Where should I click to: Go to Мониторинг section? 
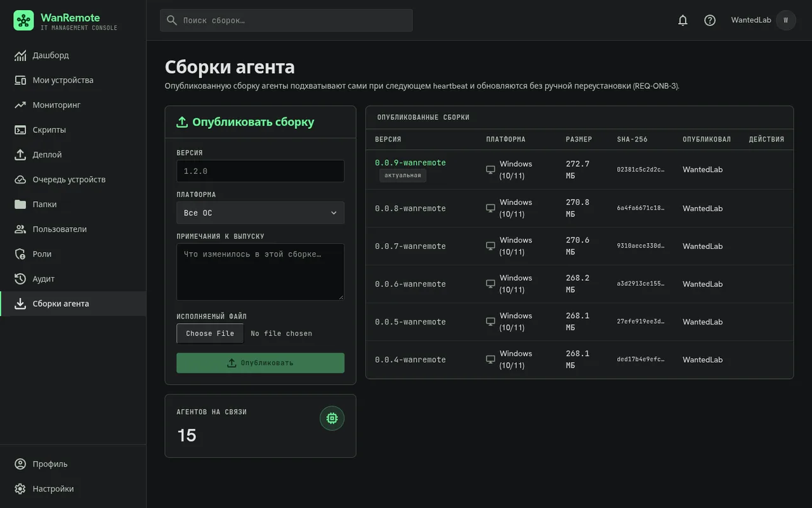click(x=73, y=105)
